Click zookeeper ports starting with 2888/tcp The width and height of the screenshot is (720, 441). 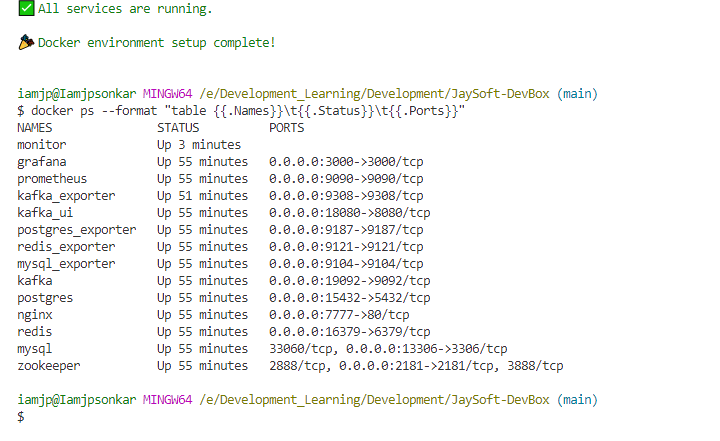tap(416, 366)
